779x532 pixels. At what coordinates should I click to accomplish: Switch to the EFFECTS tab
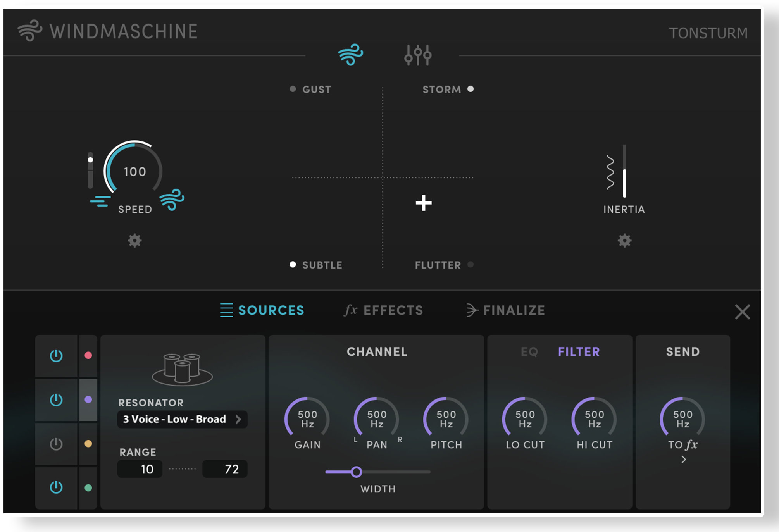click(x=385, y=310)
